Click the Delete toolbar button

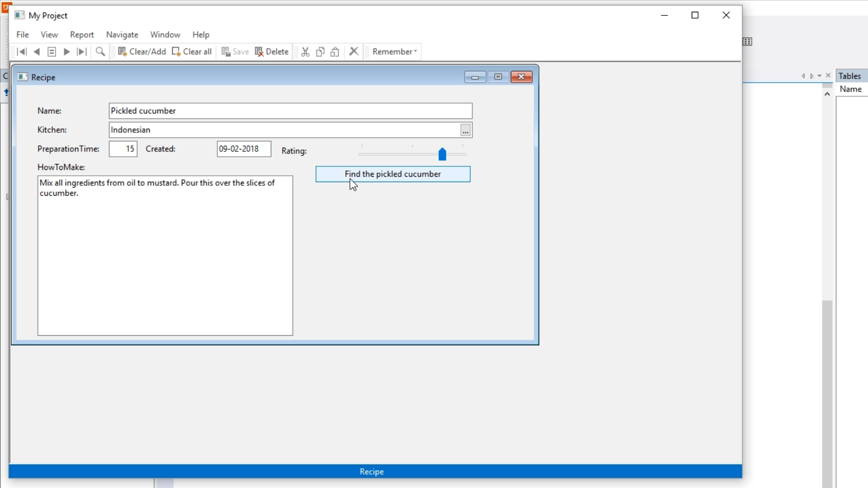click(272, 52)
